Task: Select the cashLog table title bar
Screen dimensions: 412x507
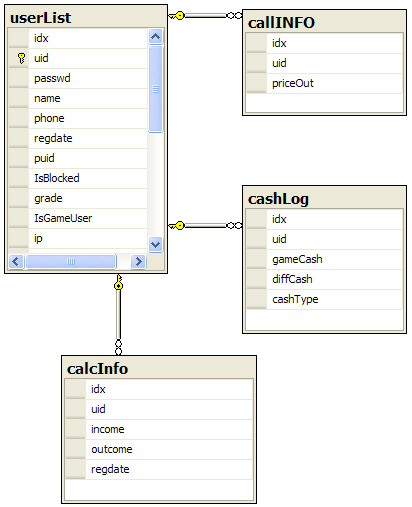Action: (324, 198)
